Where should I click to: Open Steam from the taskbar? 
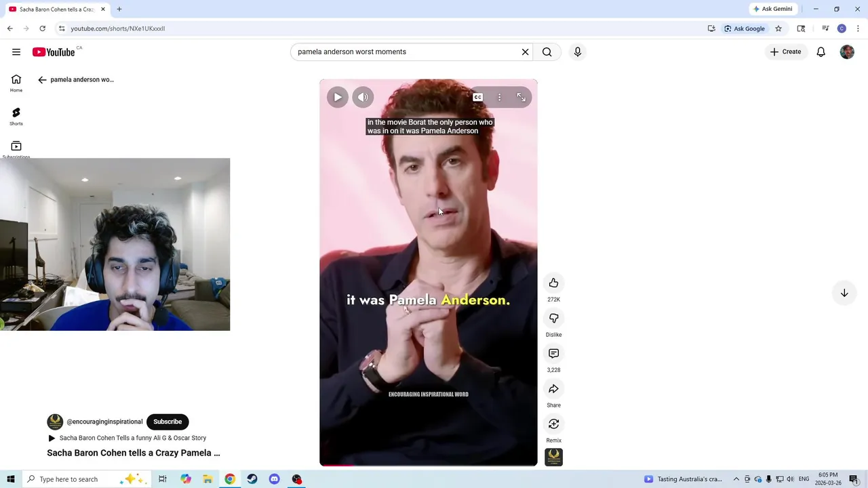252,479
